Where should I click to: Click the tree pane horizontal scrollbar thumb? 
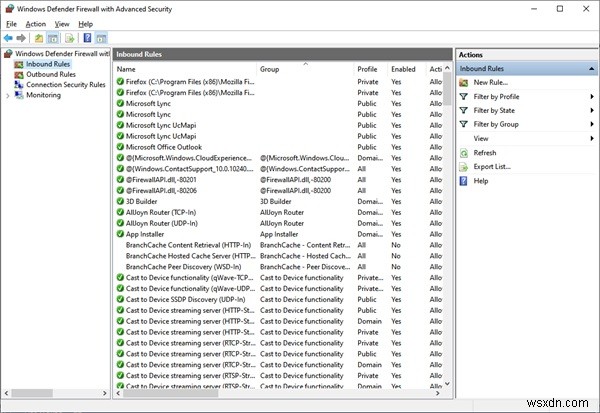pyautogui.click(x=32, y=393)
